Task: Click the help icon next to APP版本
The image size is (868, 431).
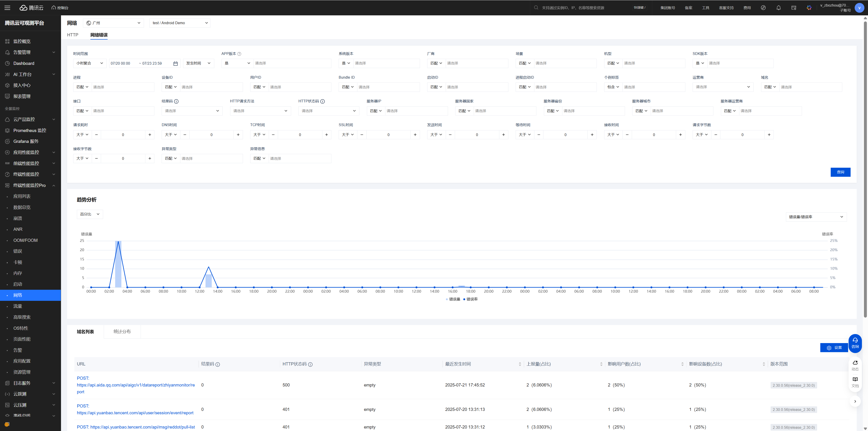Action: pos(239,54)
